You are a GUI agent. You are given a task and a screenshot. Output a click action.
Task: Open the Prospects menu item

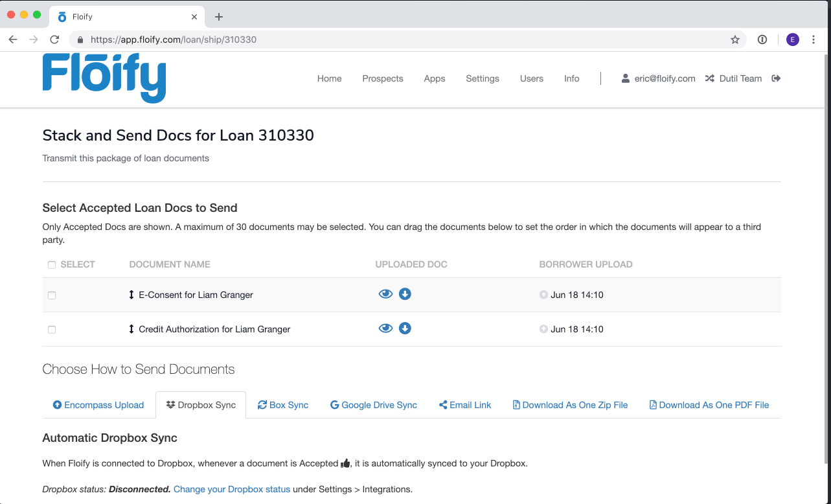point(383,78)
